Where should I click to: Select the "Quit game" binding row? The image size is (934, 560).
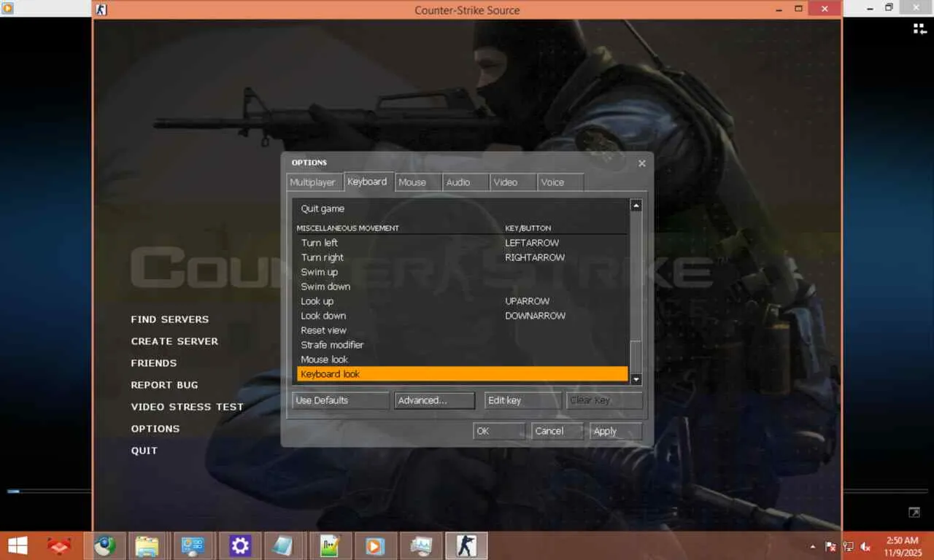point(462,209)
